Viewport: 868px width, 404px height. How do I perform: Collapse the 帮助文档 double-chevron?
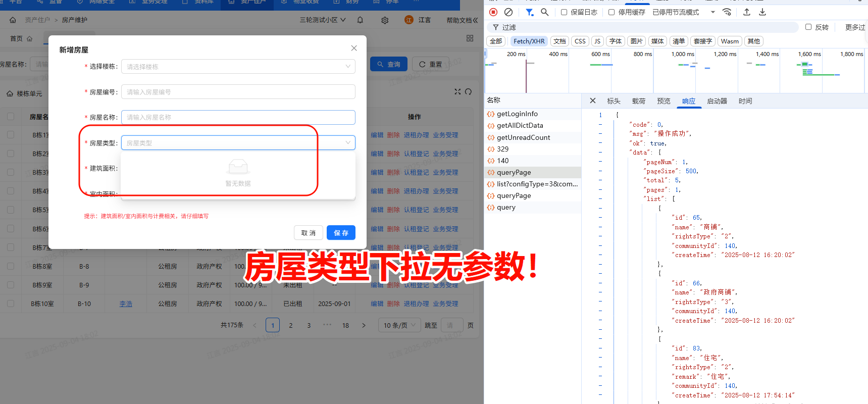(475, 20)
